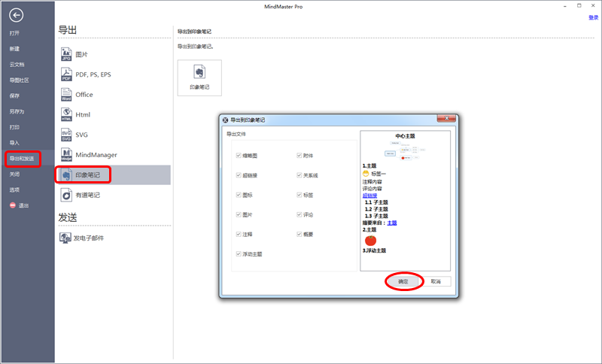Toggle the 附件 checkbox

point(299,156)
